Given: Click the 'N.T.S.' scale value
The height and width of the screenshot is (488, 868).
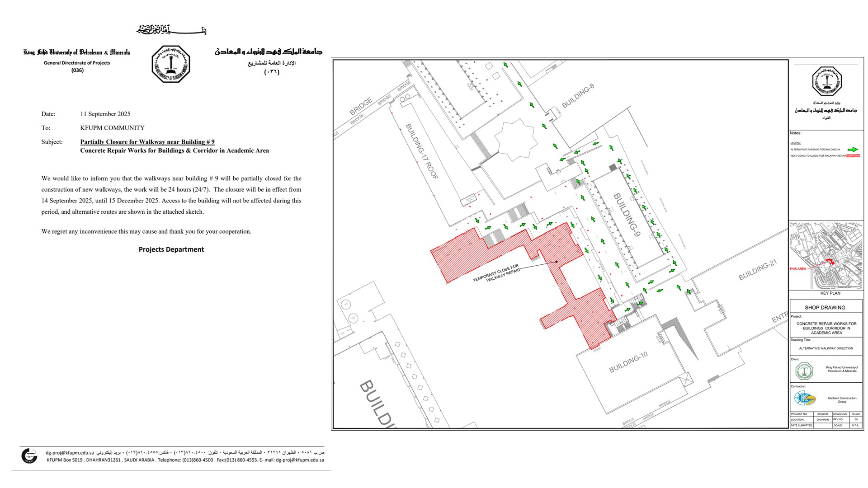Looking at the screenshot, I should [855, 425].
